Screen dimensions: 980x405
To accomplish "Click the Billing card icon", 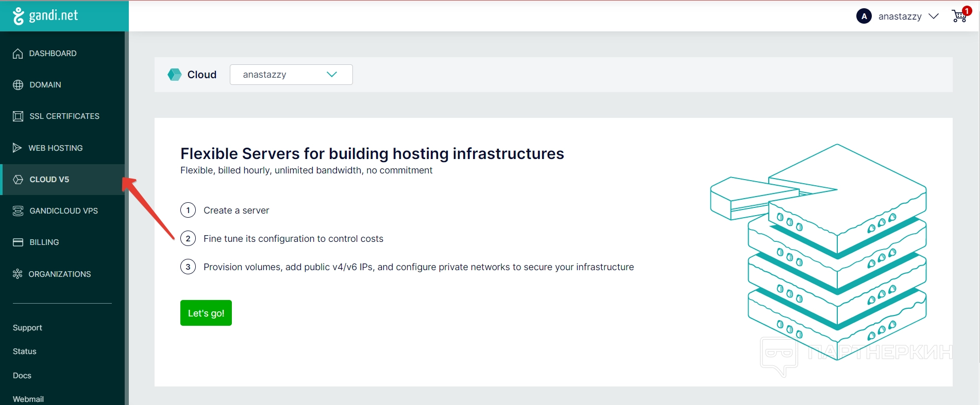I will (18, 242).
